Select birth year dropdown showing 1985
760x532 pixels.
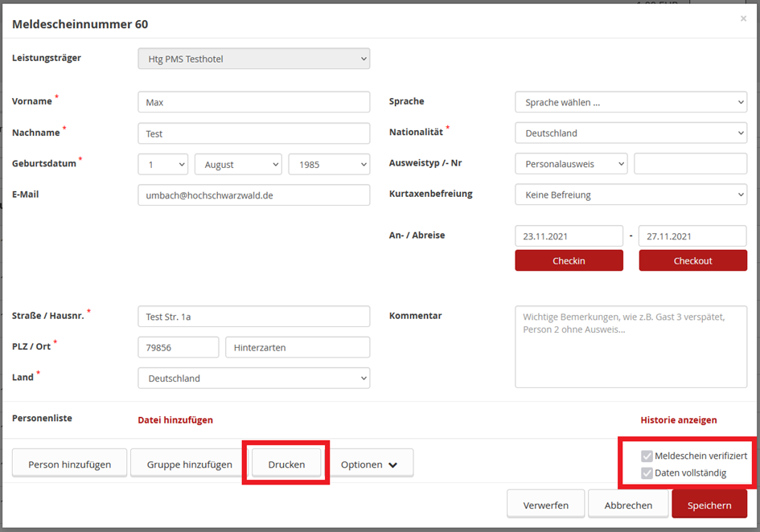click(x=329, y=164)
